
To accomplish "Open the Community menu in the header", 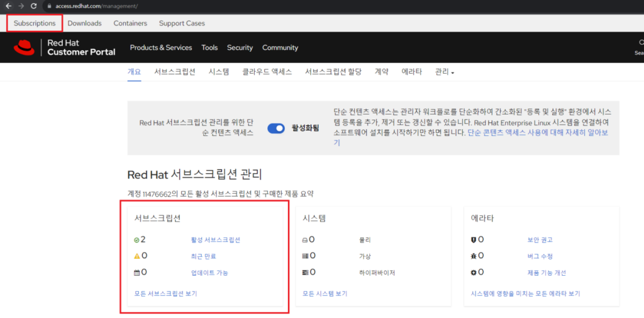I will [x=280, y=48].
